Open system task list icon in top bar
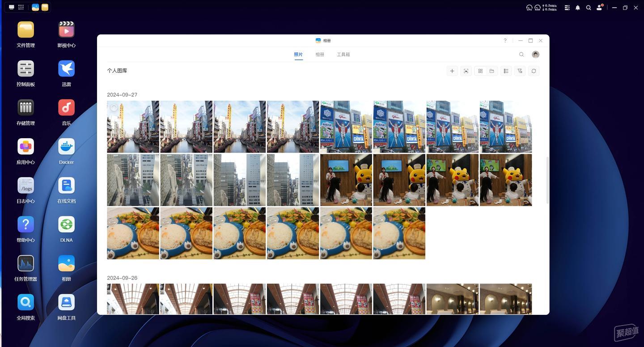 [567, 8]
